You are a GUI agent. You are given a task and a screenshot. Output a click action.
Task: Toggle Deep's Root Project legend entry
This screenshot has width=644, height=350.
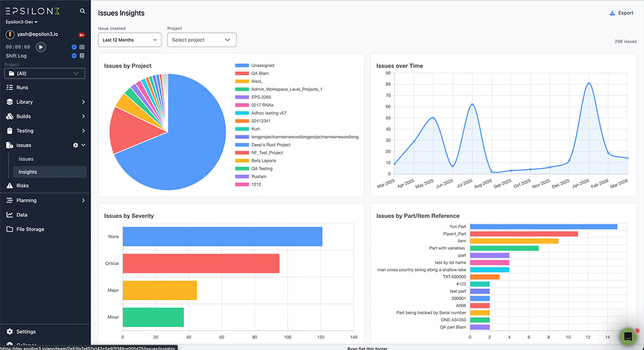(263, 145)
